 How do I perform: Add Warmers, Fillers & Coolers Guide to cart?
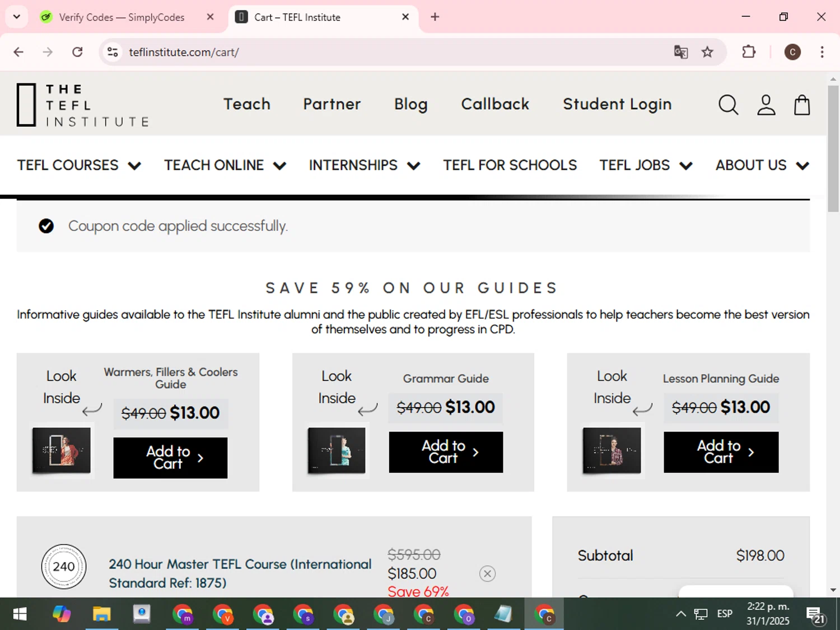pyautogui.click(x=170, y=458)
